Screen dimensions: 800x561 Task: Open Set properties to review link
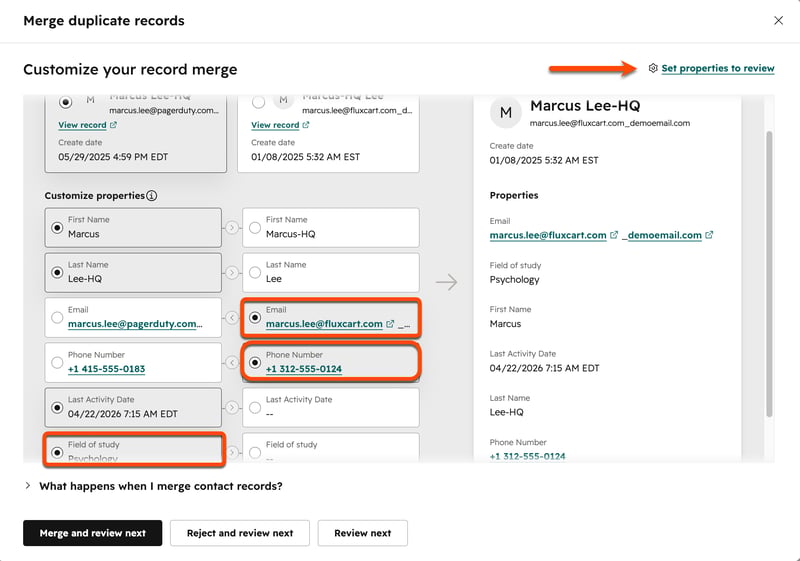[717, 68]
